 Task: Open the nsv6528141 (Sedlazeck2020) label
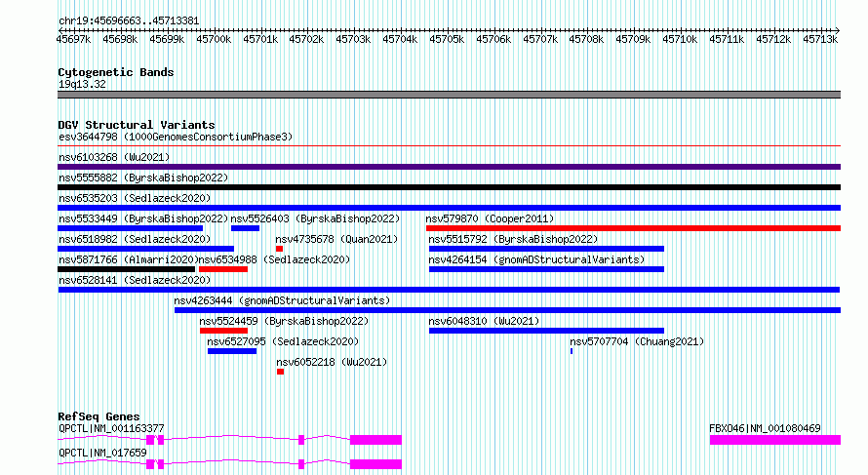[x=135, y=280]
